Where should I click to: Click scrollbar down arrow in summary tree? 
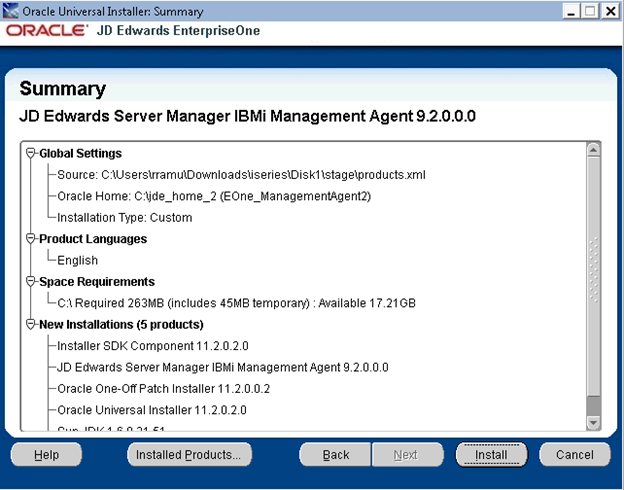(593, 423)
